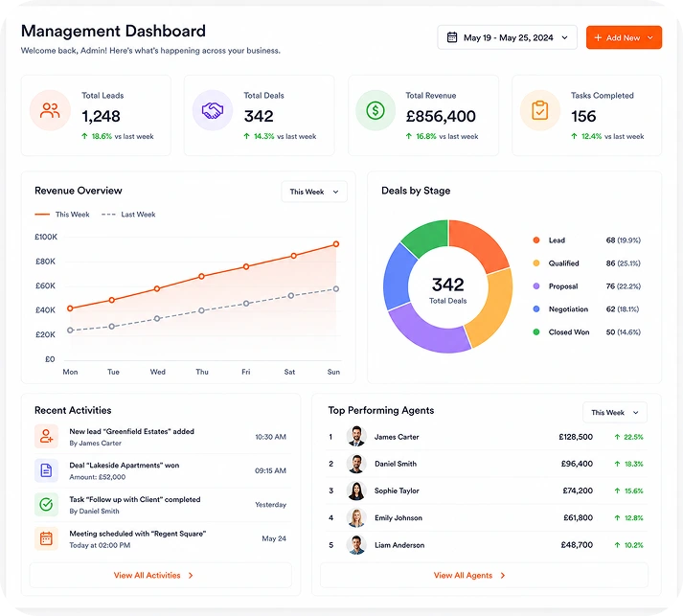The width and height of the screenshot is (683, 616).
Task: Click the 156 Tasks Completed value
Action: point(583,116)
